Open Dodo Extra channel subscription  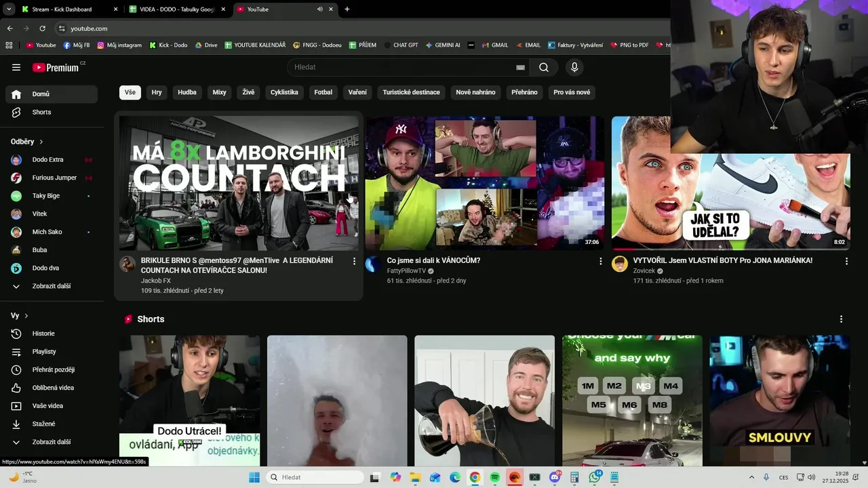52,160
